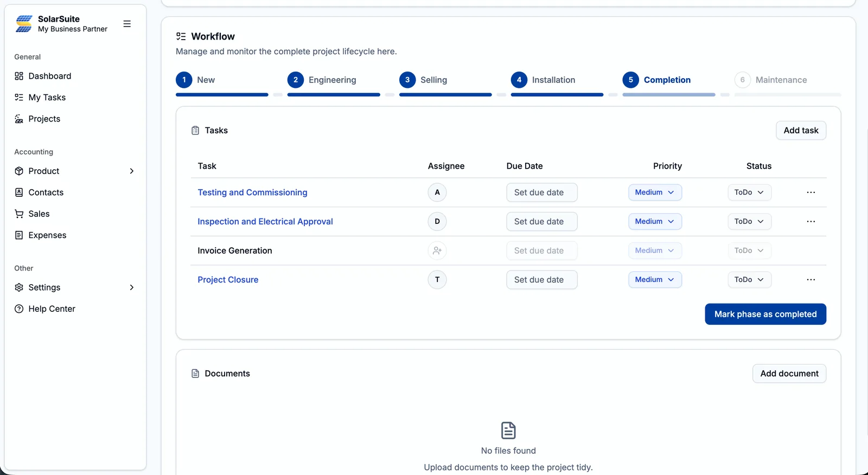Switch to the New workflow phase
This screenshot has height=475, width=868.
pos(195,80)
